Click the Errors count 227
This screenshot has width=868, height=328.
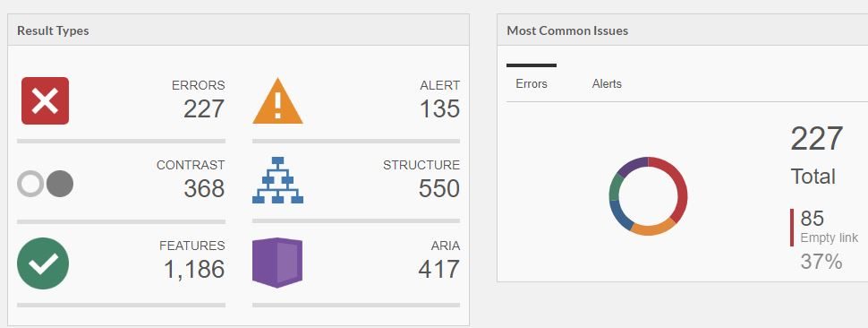204,108
